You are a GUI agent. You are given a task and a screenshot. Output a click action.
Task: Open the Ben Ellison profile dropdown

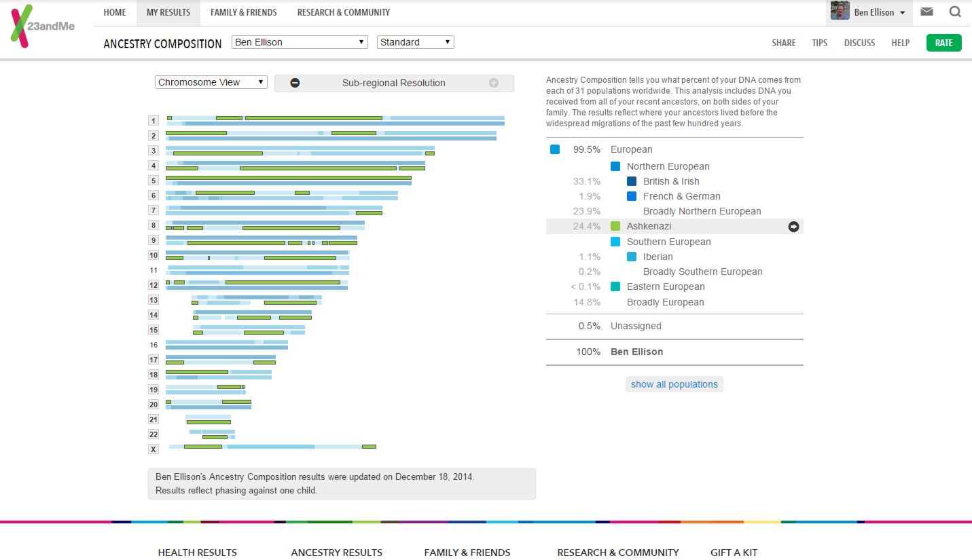[x=300, y=42]
